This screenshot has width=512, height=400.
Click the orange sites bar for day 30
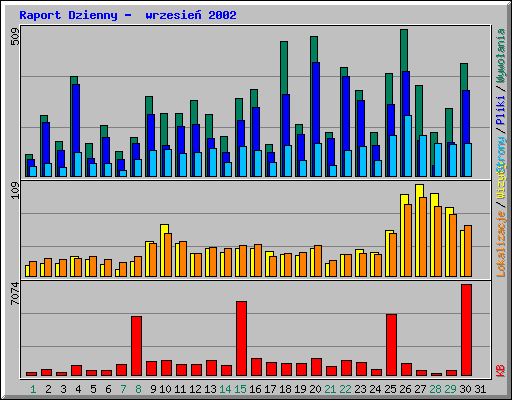click(x=468, y=251)
